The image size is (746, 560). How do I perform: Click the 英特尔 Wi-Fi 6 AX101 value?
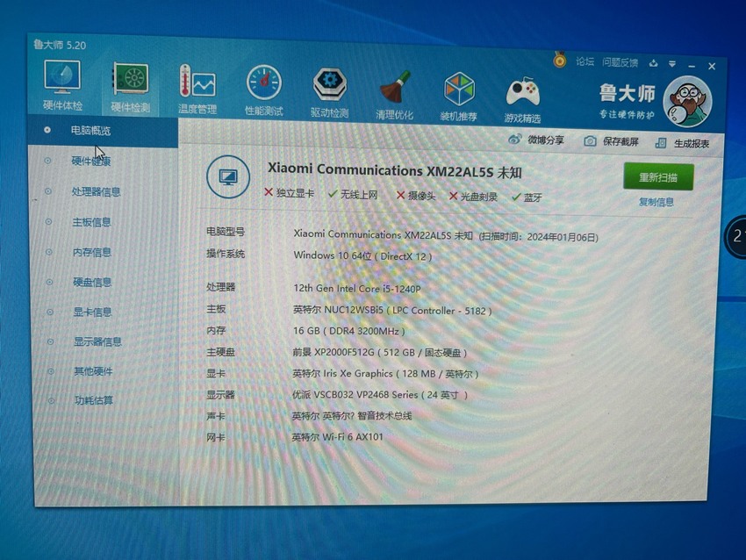click(337, 437)
